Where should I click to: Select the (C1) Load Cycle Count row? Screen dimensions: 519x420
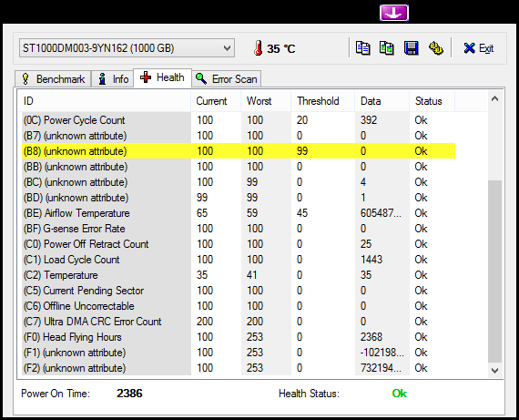coord(239,260)
